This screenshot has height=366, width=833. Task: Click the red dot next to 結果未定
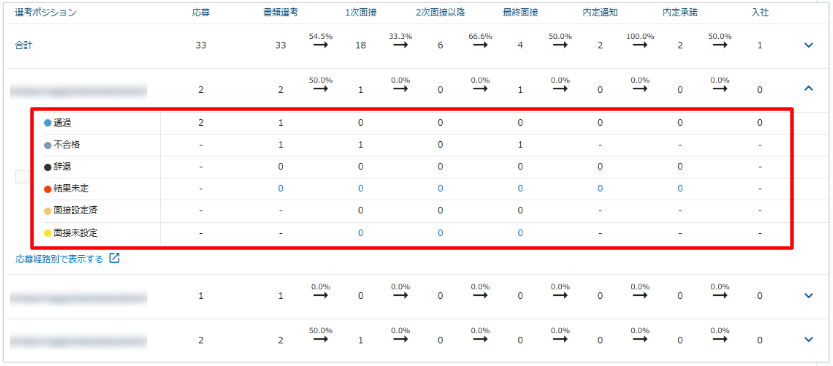pos(47,189)
